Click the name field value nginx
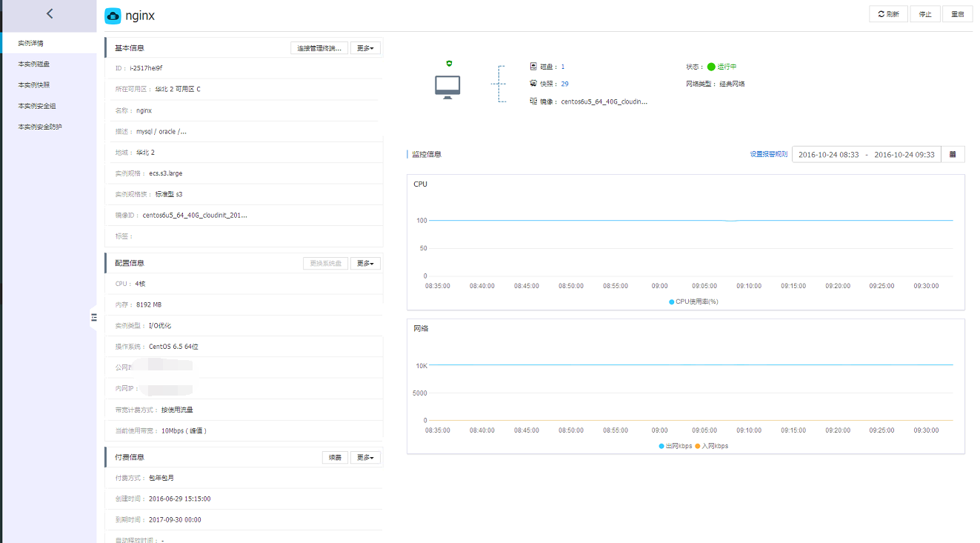 [x=144, y=110]
